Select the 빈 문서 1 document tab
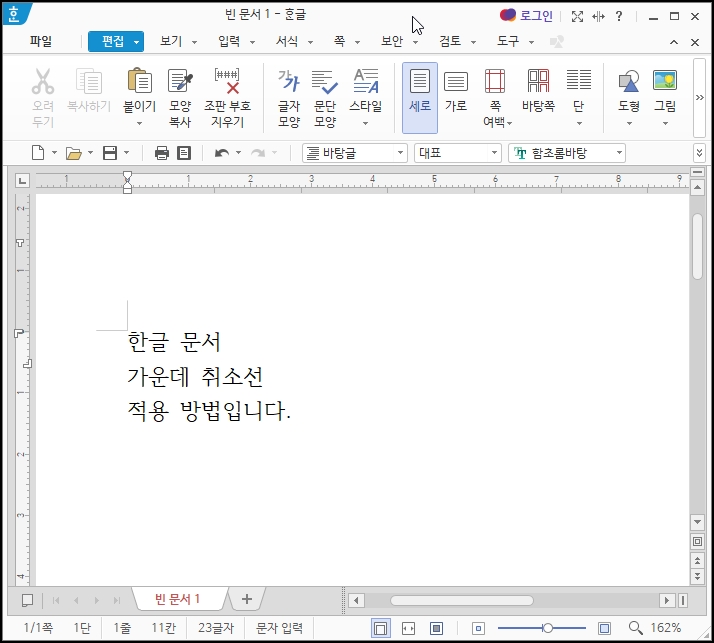 pos(177,599)
